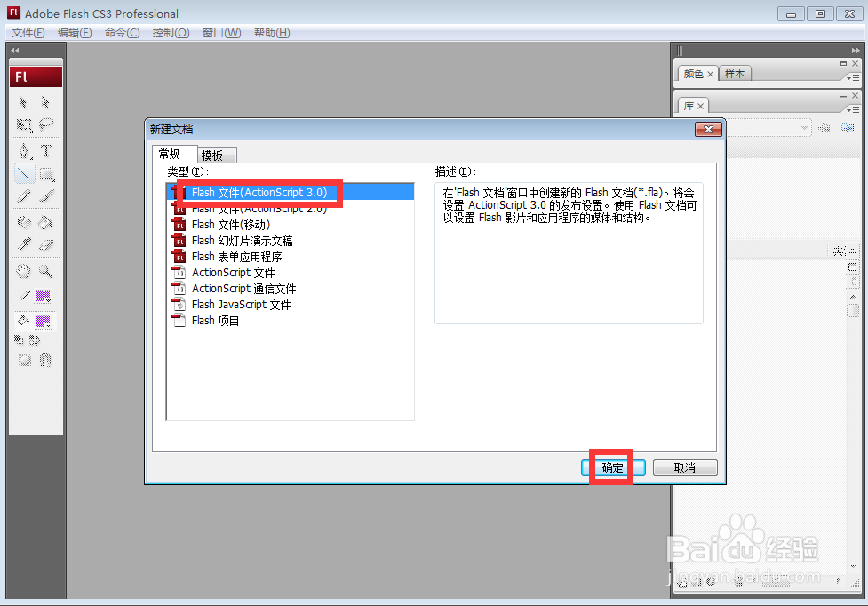Select the Hand tool

pos(23,271)
